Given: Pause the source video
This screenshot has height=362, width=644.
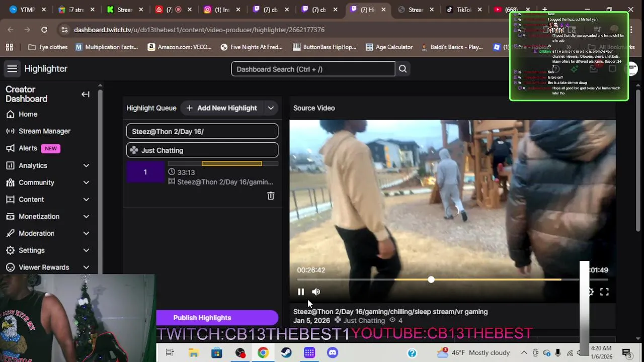Looking at the screenshot, I should tap(301, 292).
